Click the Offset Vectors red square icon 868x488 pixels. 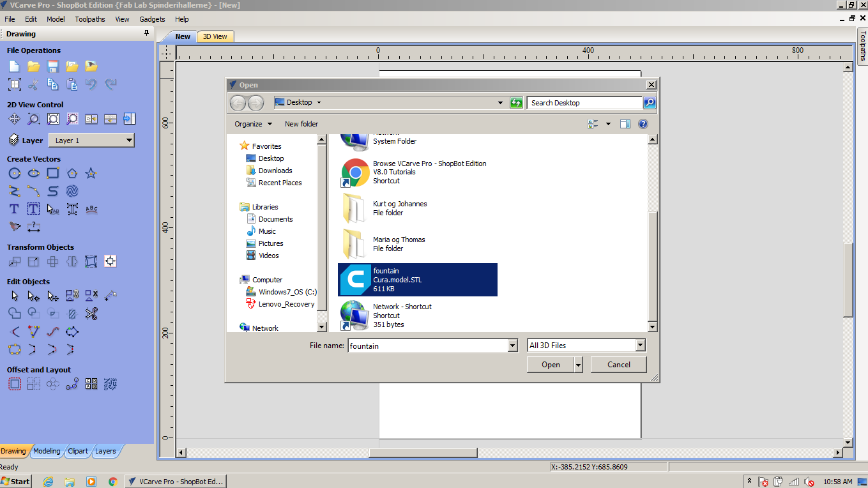[x=14, y=384]
